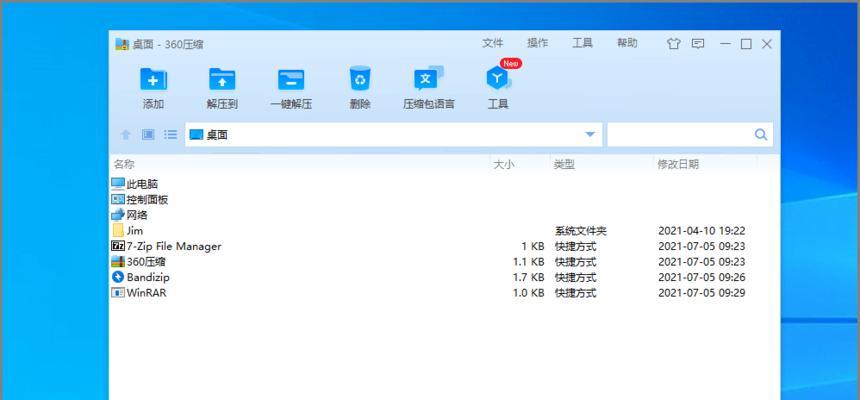Select the WinRAR shortcut icon

118,292
